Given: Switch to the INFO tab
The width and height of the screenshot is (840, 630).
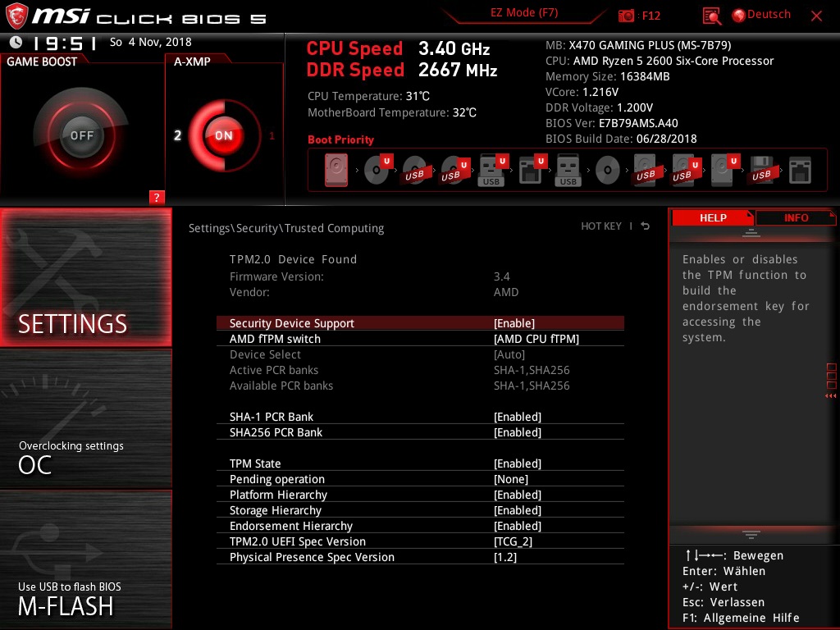Looking at the screenshot, I should 796,218.
